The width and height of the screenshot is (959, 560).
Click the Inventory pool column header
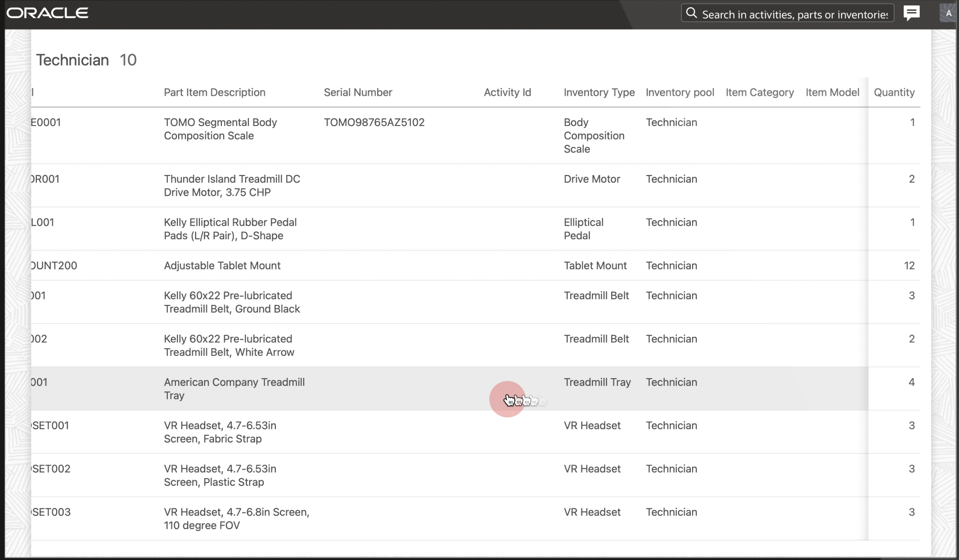[680, 93]
